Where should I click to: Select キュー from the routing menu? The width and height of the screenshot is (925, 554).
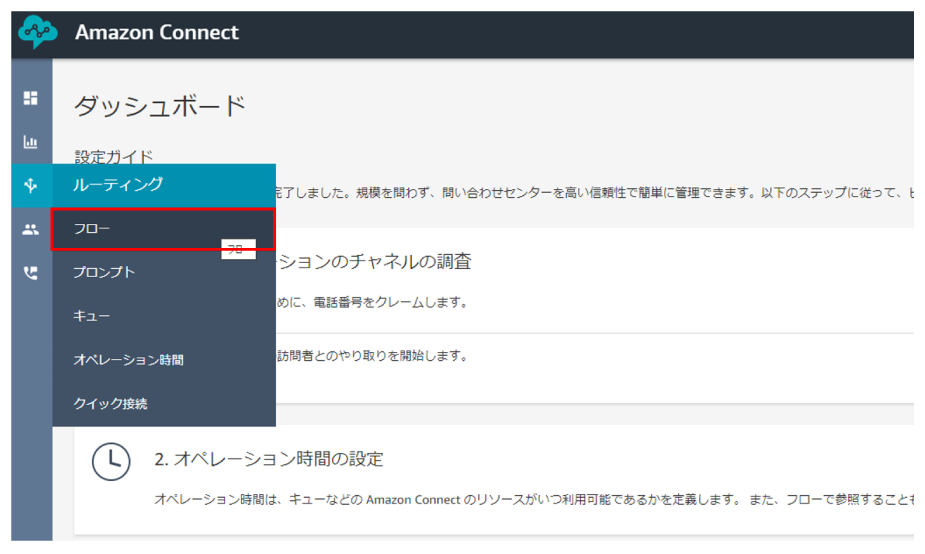164,316
